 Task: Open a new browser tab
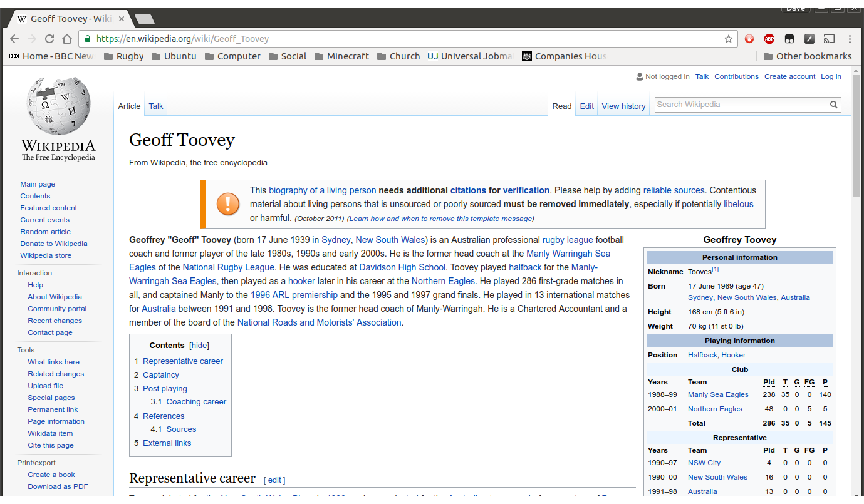pyautogui.click(x=144, y=19)
